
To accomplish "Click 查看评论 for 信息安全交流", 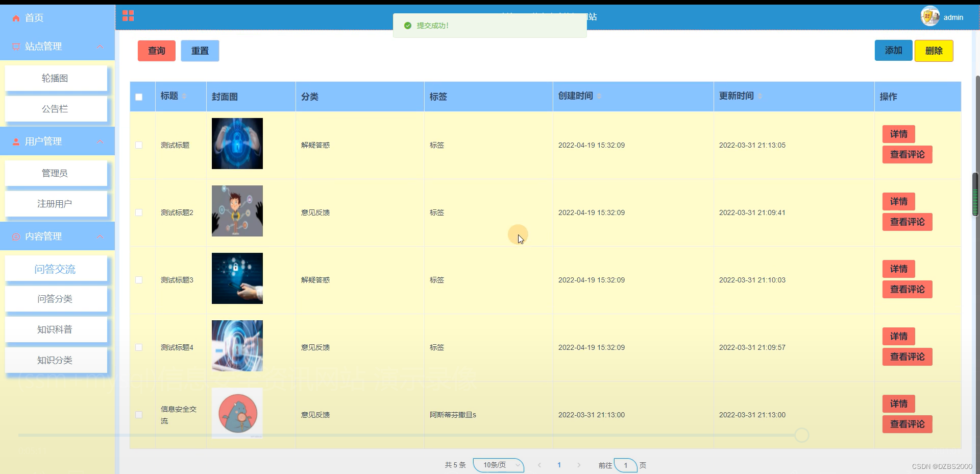I will tap(908, 424).
